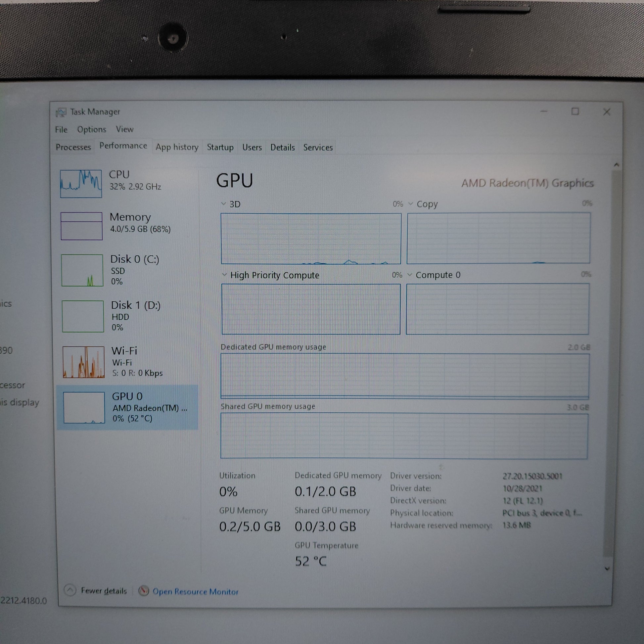Click the Fewer details arrow icon

pyautogui.click(x=70, y=590)
